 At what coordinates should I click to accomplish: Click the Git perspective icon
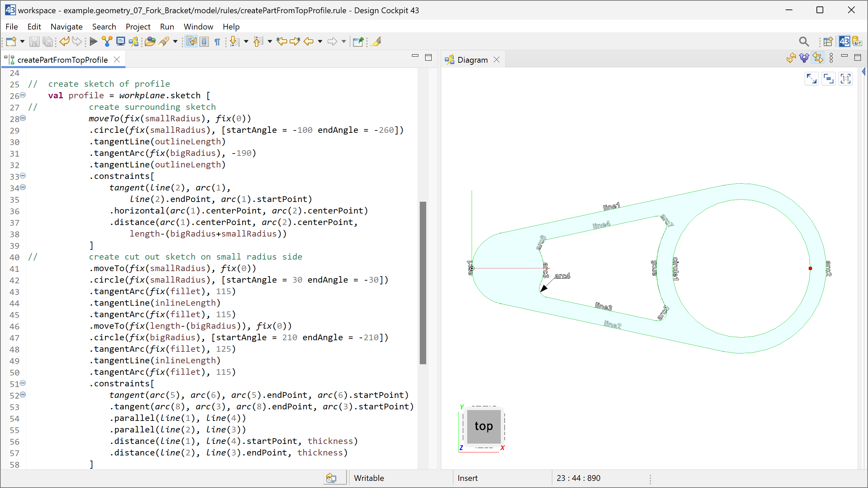point(857,41)
